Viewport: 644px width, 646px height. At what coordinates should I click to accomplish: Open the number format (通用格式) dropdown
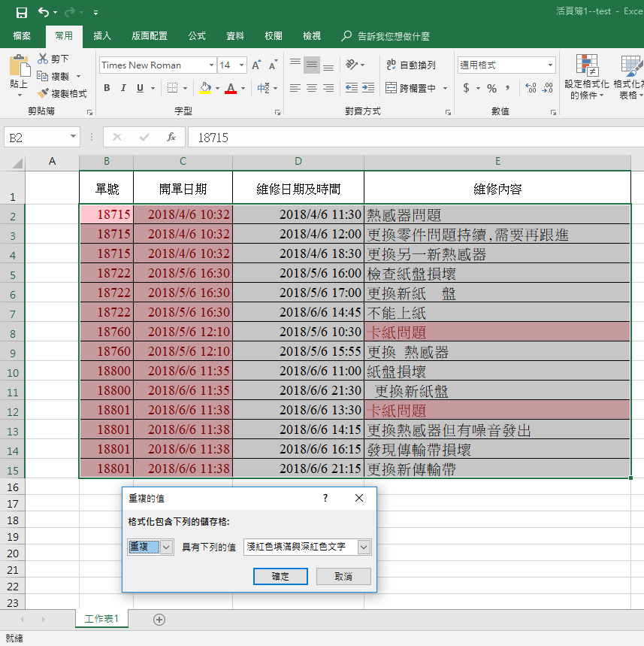click(550, 65)
